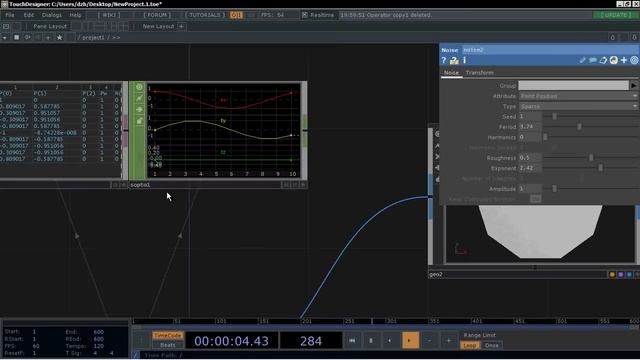Click the timecode display 00:00:04.43
The width and height of the screenshot is (640, 360).
click(231, 341)
